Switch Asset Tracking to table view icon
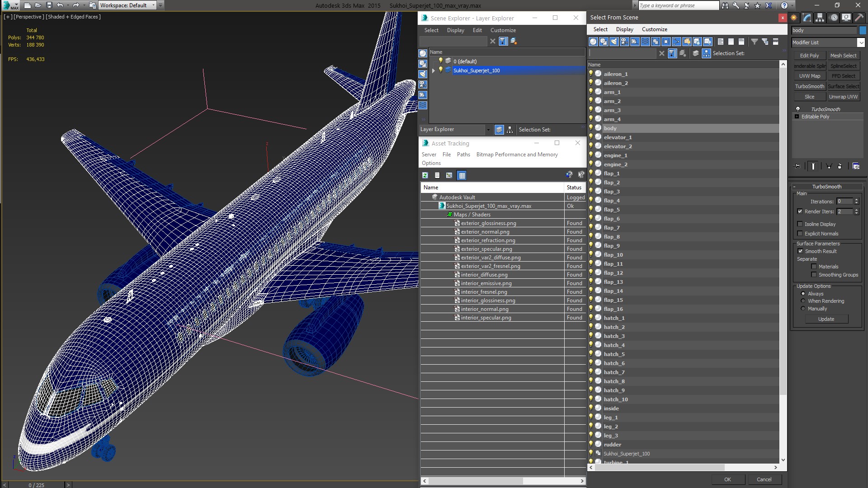 tap(462, 175)
